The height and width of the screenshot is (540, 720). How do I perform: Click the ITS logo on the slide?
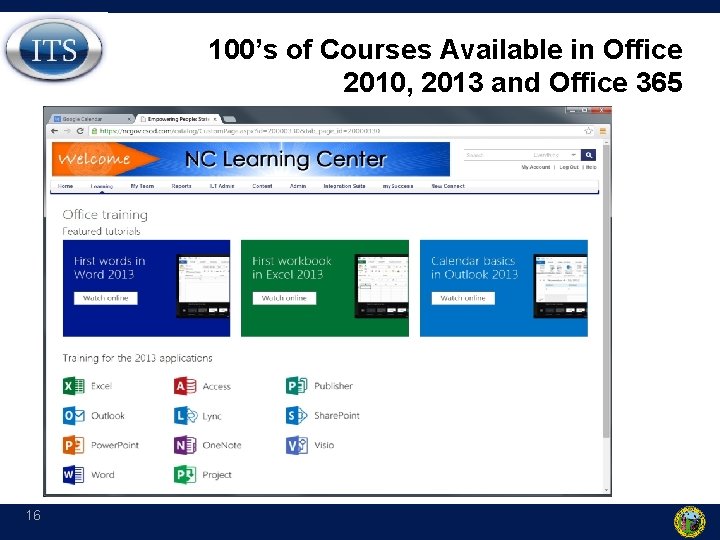point(54,49)
